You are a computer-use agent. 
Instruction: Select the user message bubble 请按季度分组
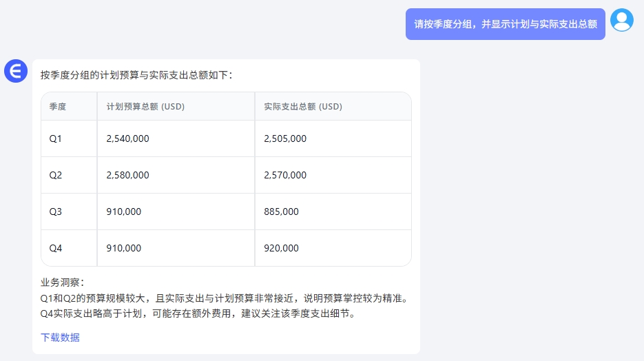505,24
